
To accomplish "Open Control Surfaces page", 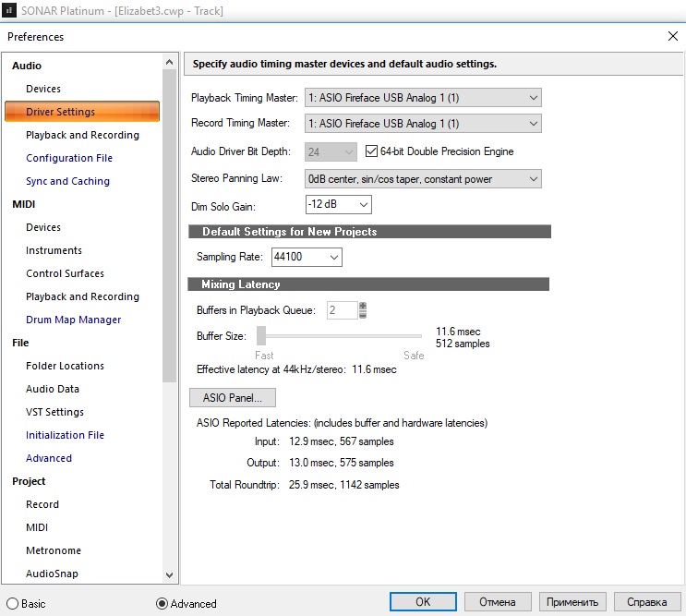I will coord(65,273).
